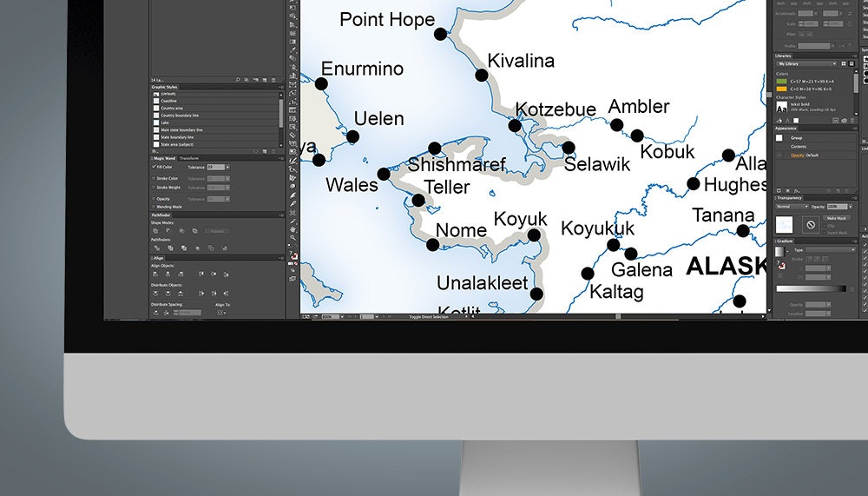Image resolution: width=868 pixels, height=496 pixels.
Task: Enable the Opacity checkbox in Magic Wand
Action: [x=154, y=199]
